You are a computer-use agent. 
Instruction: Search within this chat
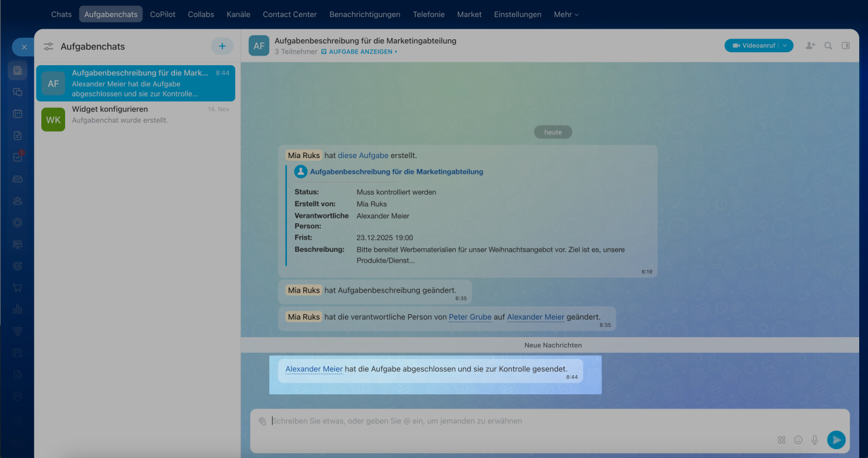tap(828, 45)
